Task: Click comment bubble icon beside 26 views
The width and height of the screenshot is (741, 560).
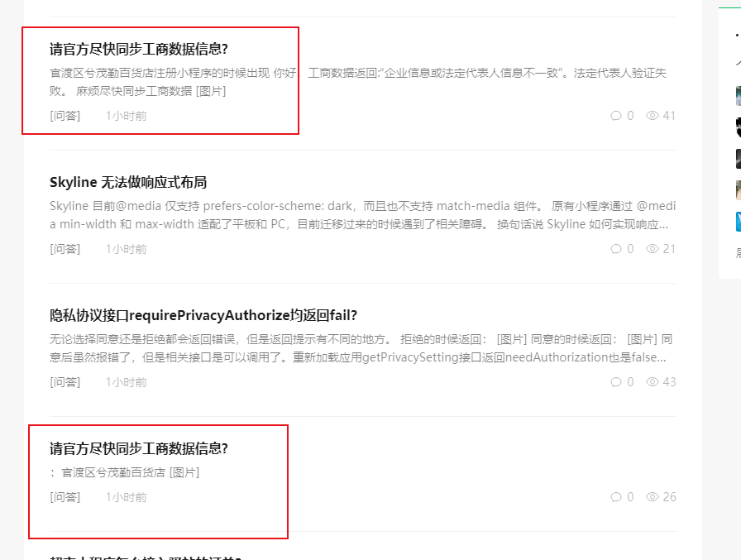Action: [x=616, y=496]
